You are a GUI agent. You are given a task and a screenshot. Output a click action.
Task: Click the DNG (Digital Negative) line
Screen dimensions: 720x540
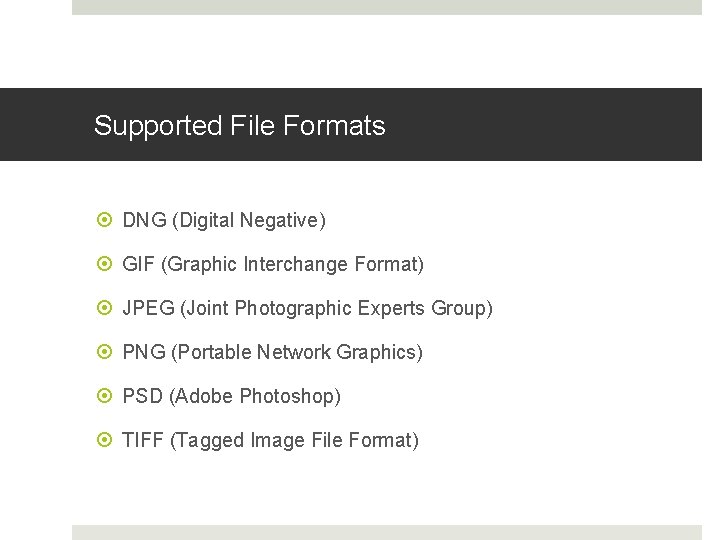coord(224,220)
